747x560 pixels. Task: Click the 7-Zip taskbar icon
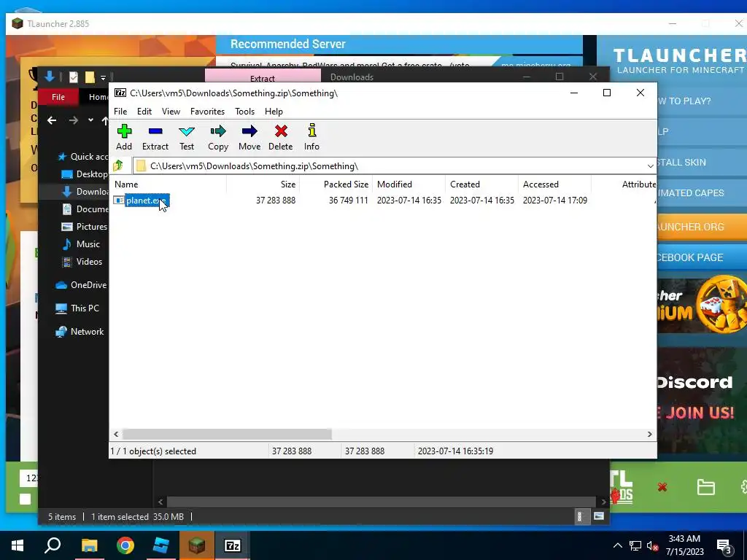click(x=233, y=545)
